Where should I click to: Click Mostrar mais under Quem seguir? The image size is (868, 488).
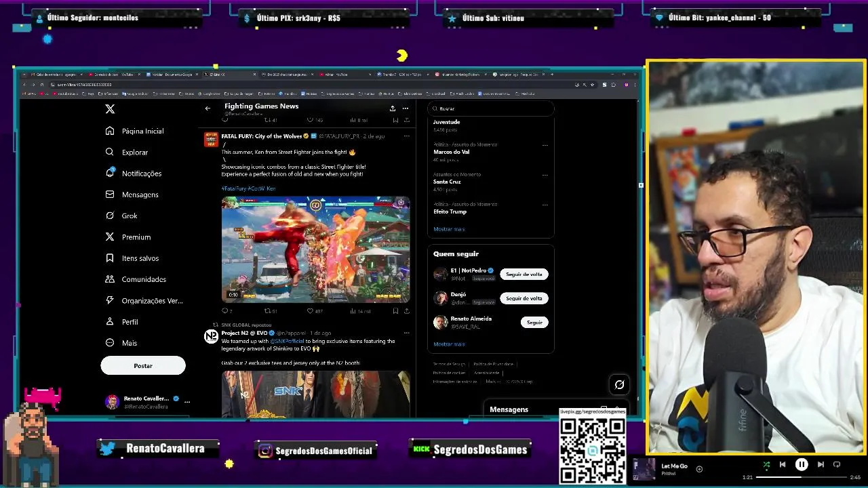tap(449, 344)
